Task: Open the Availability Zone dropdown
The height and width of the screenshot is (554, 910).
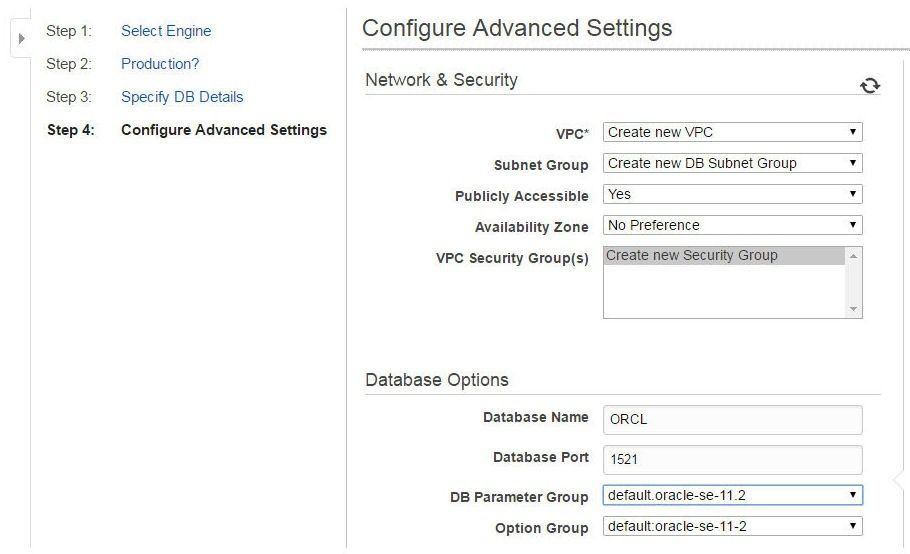Action: tap(732, 225)
